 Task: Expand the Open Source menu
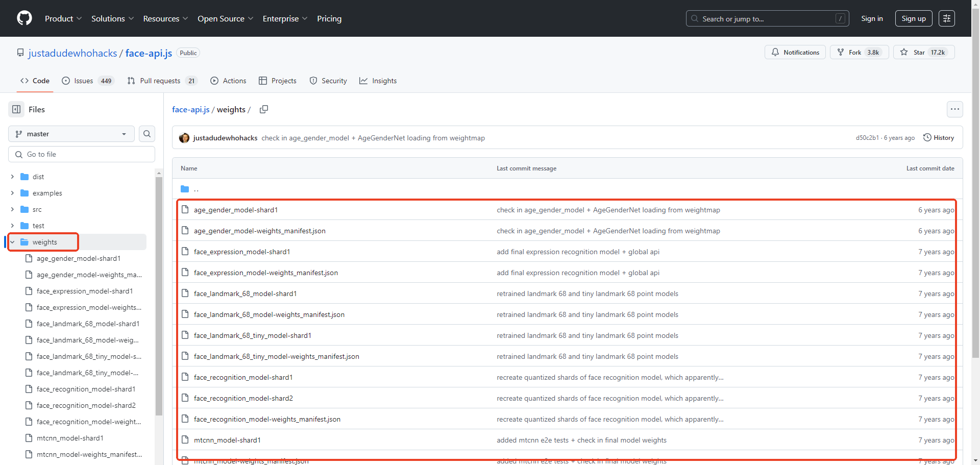pos(225,18)
